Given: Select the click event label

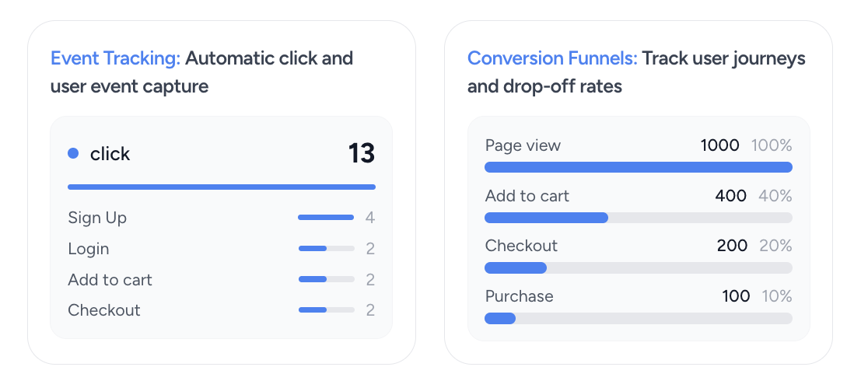Looking at the screenshot, I should pos(110,154).
